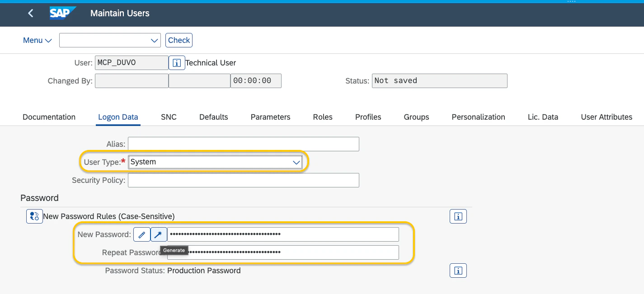
Task: Select the Logon Data tab
Action: coord(118,117)
